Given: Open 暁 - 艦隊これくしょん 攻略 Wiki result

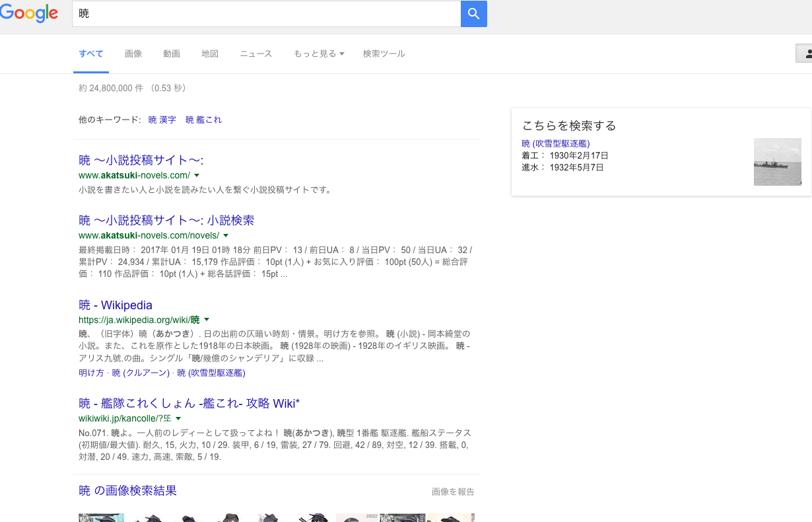Looking at the screenshot, I should 189,403.
